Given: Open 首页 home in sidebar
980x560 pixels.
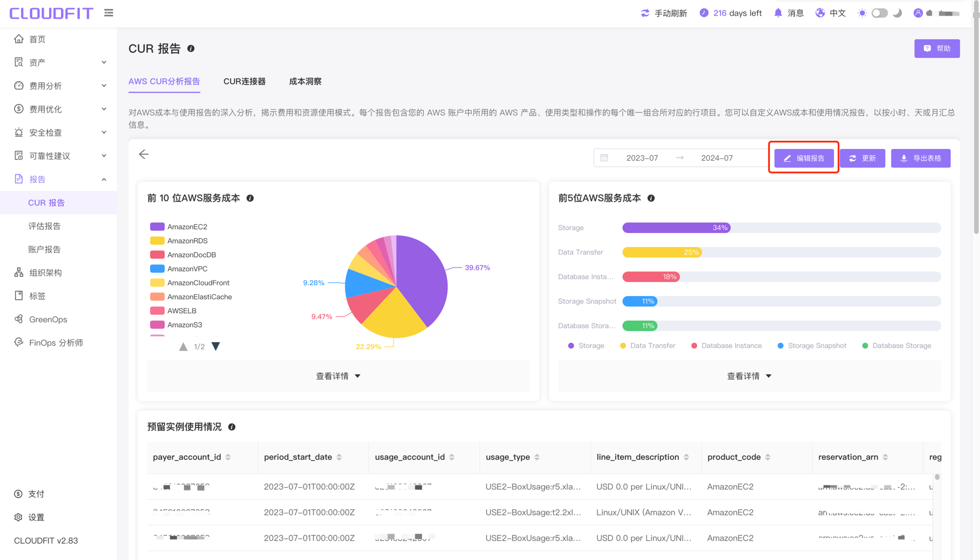Looking at the screenshot, I should click(x=58, y=39).
